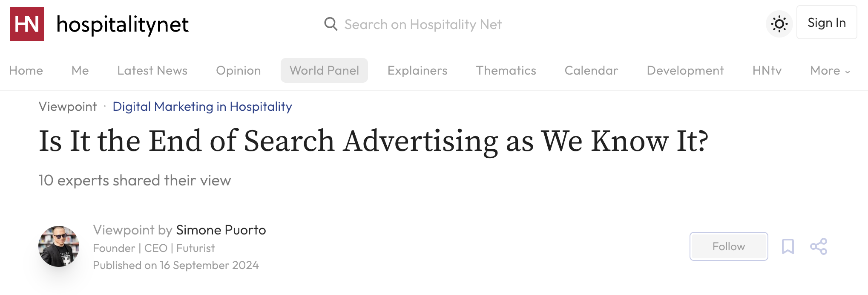The image size is (868, 295).
Task: Go to the Latest News tab
Action: click(x=152, y=70)
